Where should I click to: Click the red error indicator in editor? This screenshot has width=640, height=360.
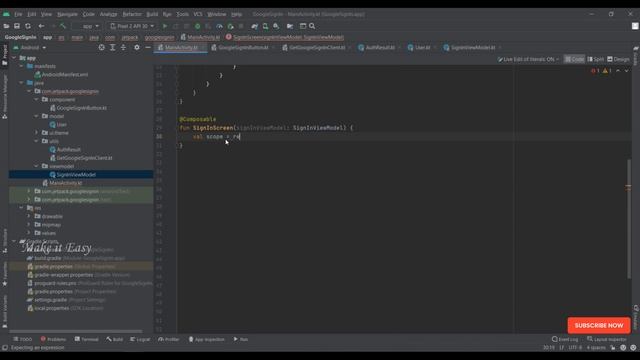pyautogui.click(x=595, y=71)
